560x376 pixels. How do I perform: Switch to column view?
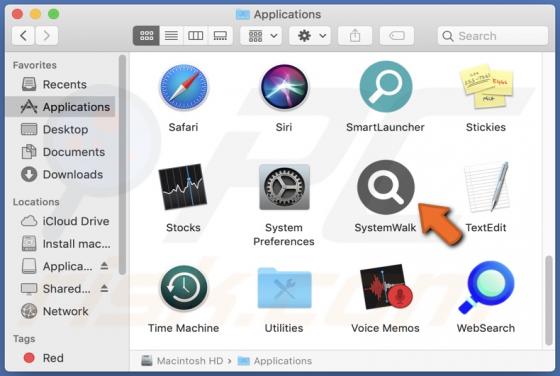tap(196, 36)
